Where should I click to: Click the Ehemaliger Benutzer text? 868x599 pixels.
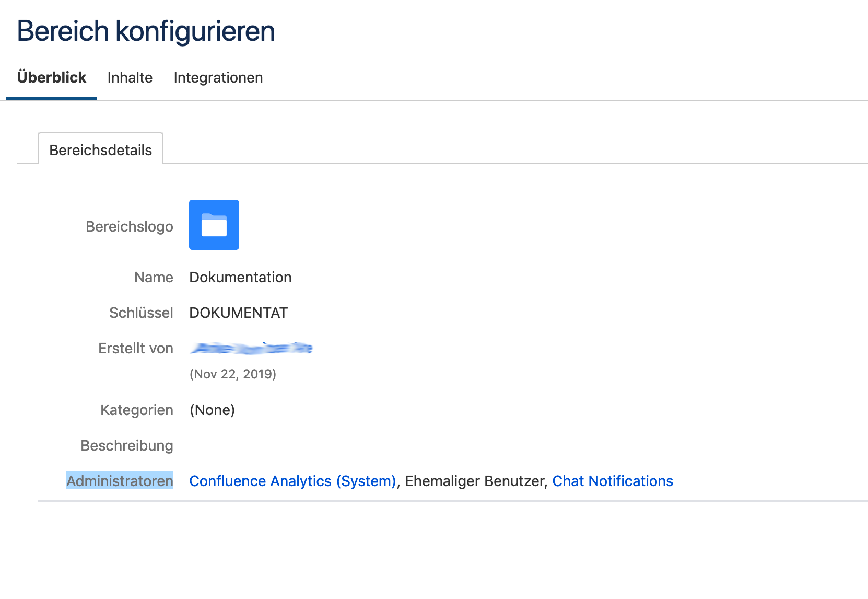(475, 481)
